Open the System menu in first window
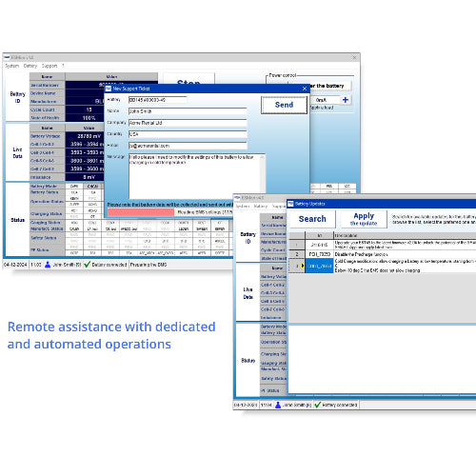Screen dimensions: 476x476 tap(12, 66)
